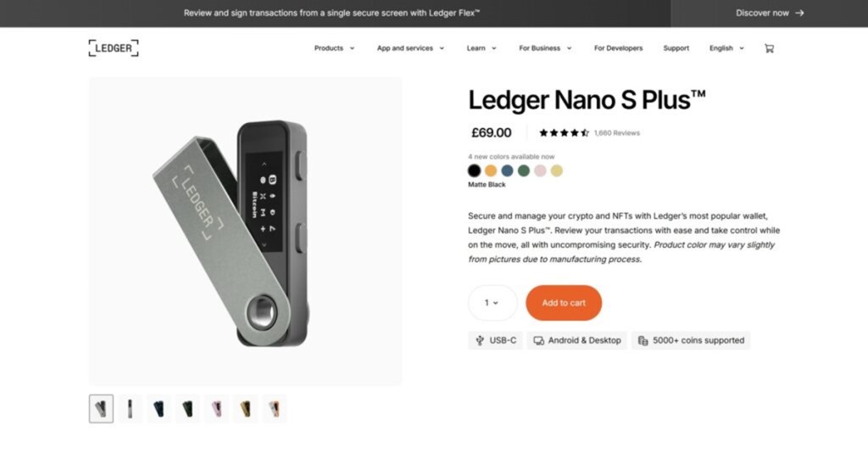Click the Discover now arrow icon

(799, 13)
